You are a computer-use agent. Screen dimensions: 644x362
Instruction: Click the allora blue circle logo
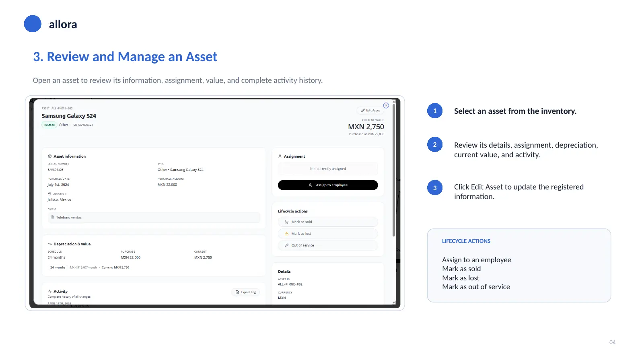[33, 24]
